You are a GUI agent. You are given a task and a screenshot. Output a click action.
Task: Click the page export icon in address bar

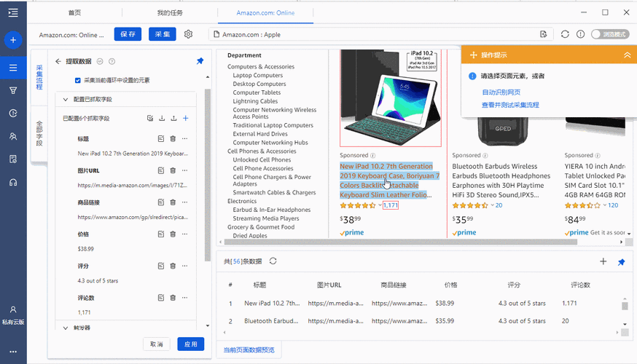coord(544,34)
